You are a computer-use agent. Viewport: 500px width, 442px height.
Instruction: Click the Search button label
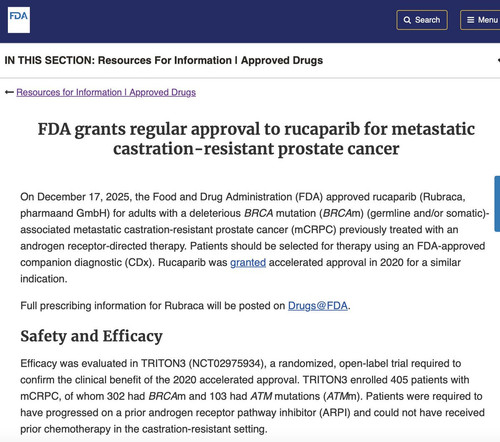click(x=427, y=20)
